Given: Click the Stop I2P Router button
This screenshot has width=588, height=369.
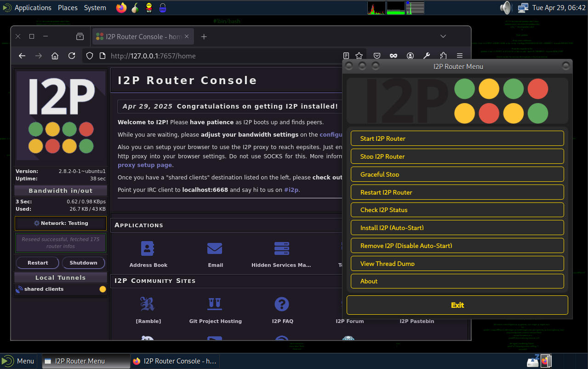Looking at the screenshot, I should pos(457,156).
